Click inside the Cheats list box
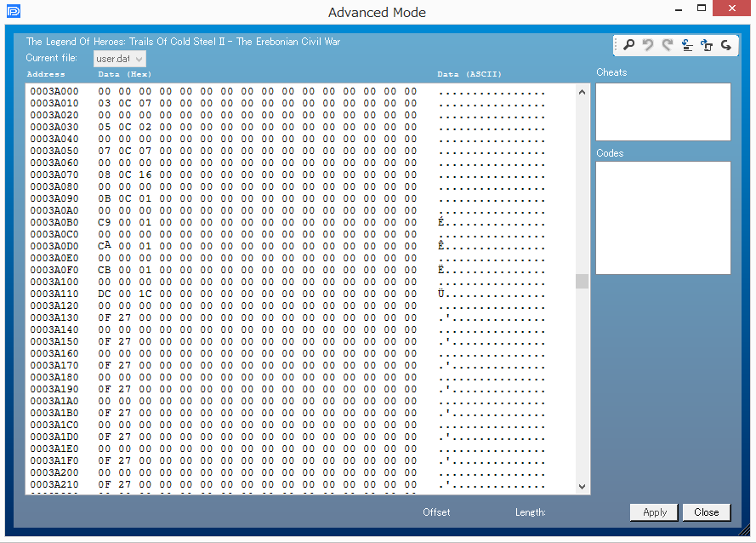Viewport: 756px width, 543px height. click(x=663, y=112)
